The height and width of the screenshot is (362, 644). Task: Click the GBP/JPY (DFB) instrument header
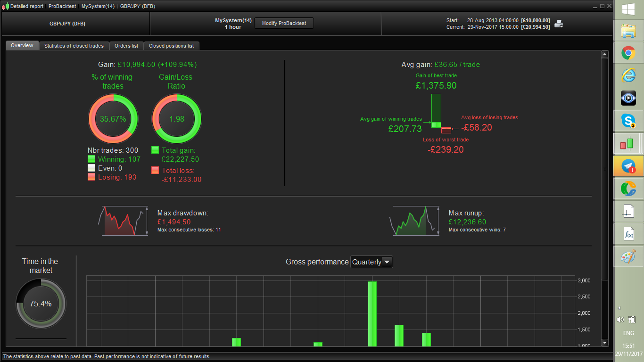(67, 24)
